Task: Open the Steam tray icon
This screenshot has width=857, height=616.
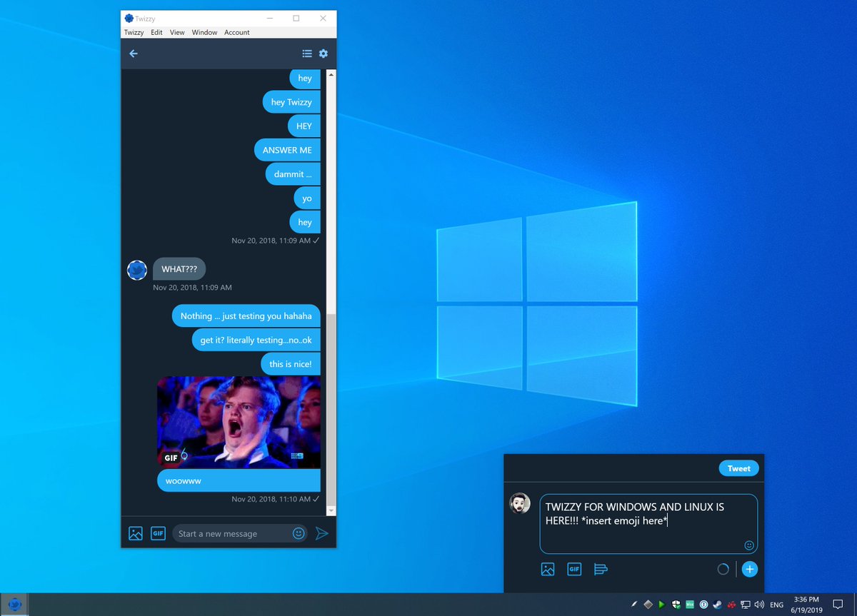Action: click(717, 605)
